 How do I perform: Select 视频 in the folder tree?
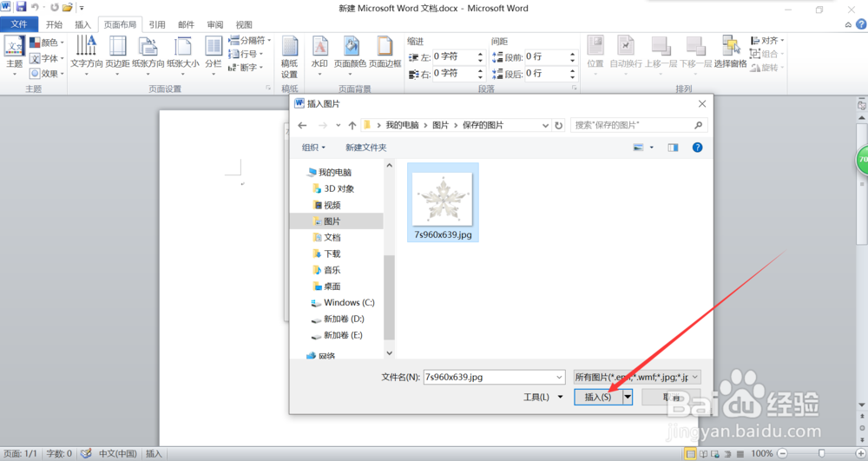(x=332, y=205)
